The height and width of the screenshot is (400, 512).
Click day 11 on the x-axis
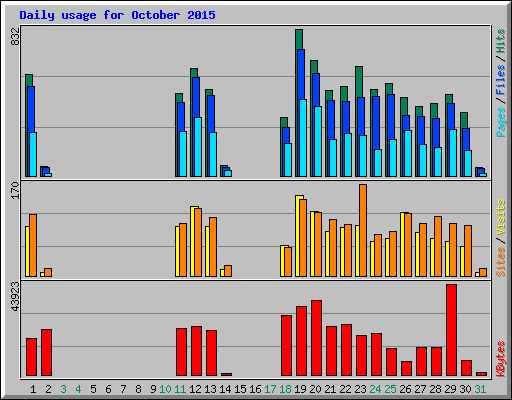(x=180, y=389)
